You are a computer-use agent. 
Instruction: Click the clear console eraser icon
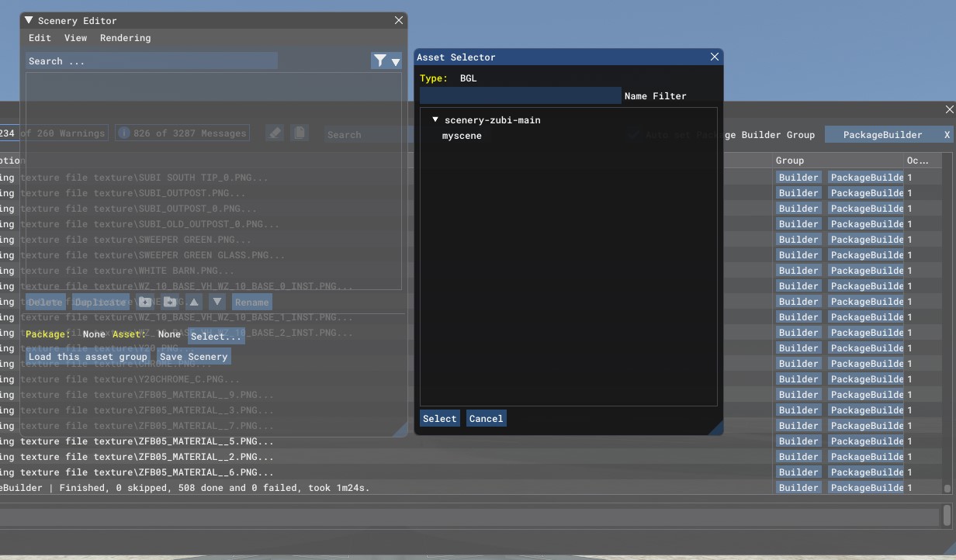pos(275,133)
